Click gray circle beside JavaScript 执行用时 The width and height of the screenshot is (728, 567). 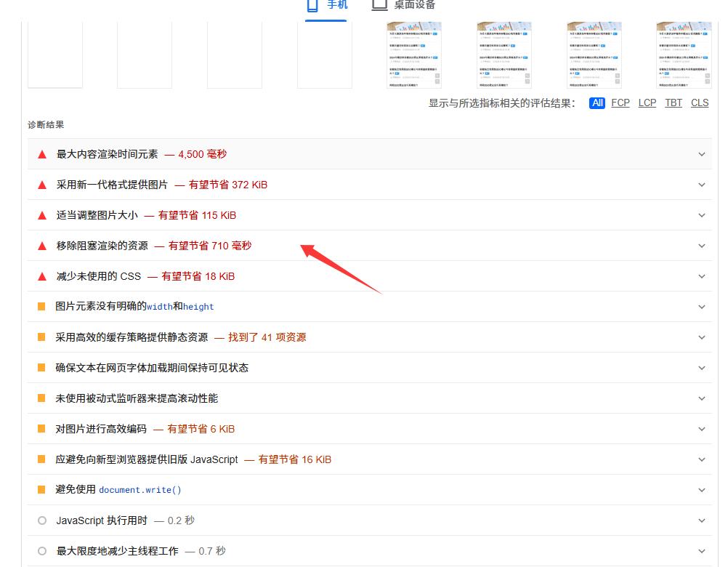[x=42, y=520]
